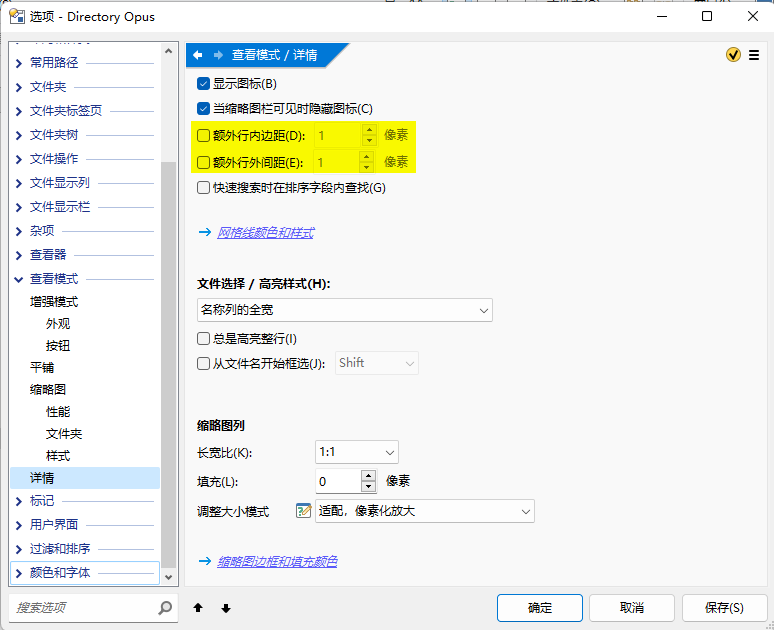Expand 文件显示栏 category
The height and width of the screenshot is (630, 774).
pos(19,207)
